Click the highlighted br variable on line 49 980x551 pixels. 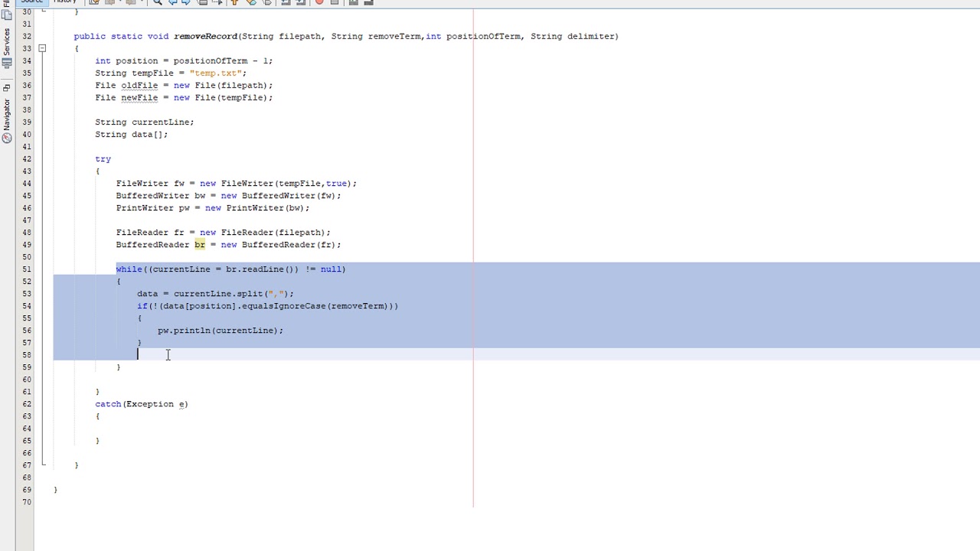(x=200, y=244)
